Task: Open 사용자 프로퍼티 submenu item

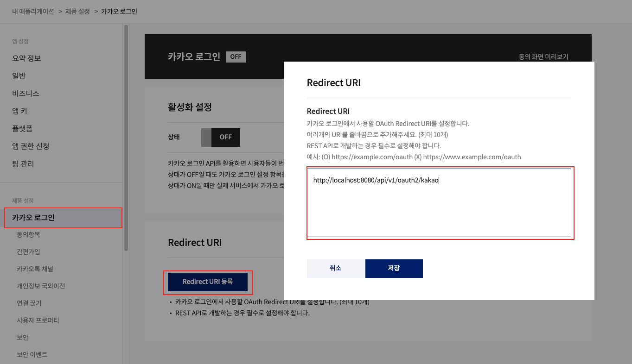Action: pyautogui.click(x=38, y=320)
